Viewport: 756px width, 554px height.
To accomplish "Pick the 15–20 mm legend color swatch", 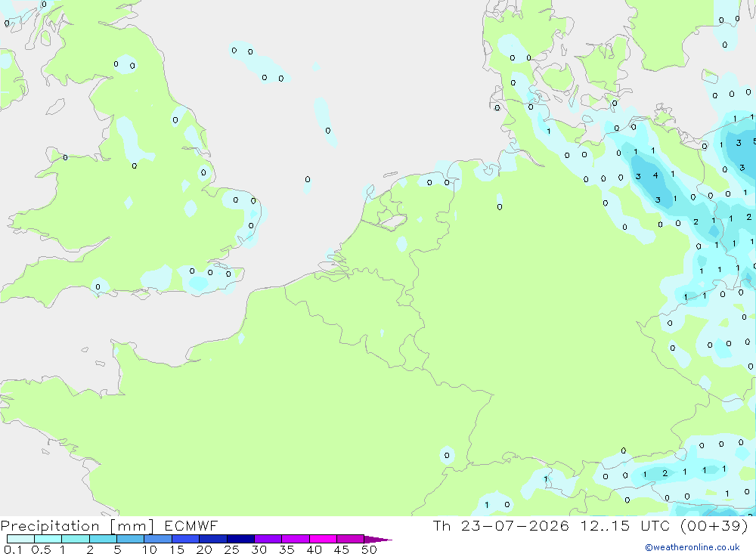I will coord(186,539).
